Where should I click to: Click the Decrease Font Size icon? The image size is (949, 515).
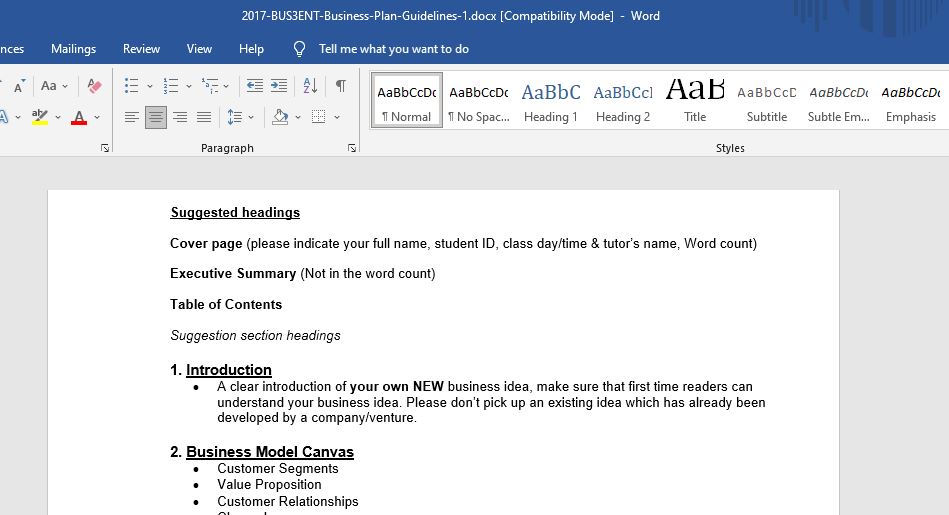point(19,86)
